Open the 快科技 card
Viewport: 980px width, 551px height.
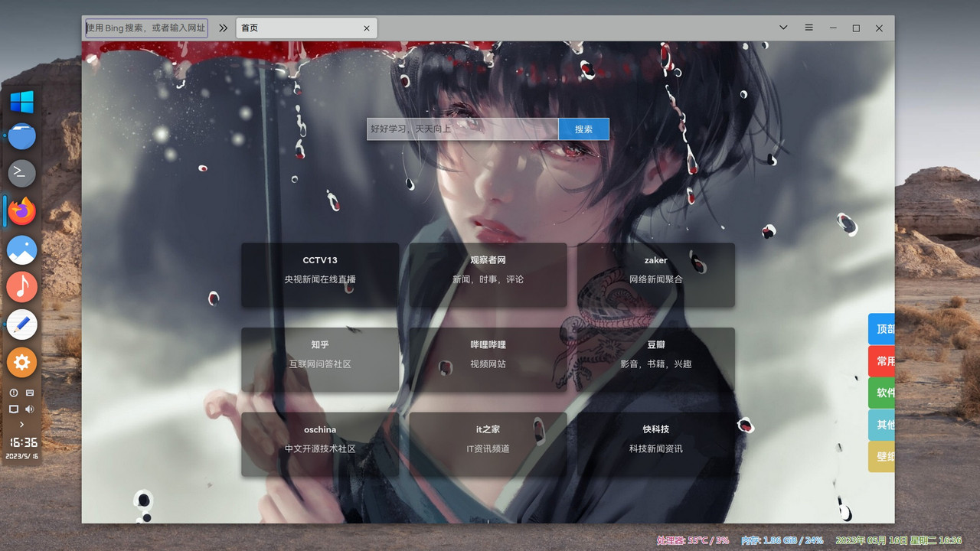[x=656, y=445]
